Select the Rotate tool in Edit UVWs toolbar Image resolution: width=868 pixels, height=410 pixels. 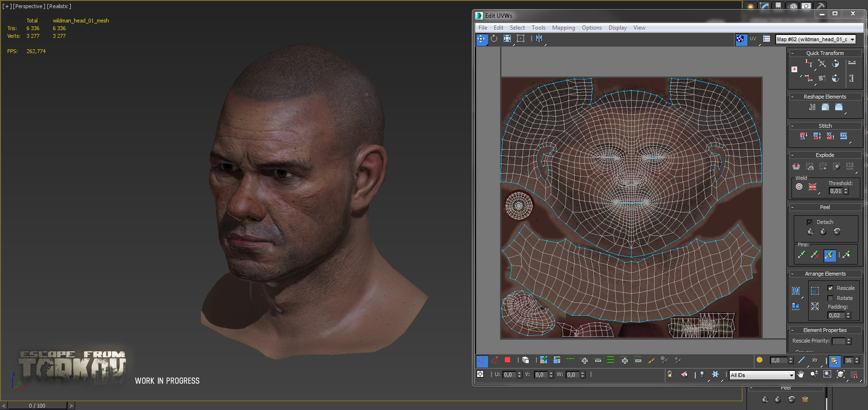click(494, 39)
